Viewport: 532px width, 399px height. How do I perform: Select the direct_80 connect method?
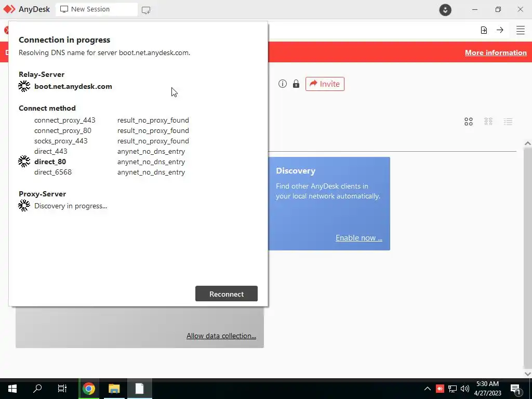50,162
